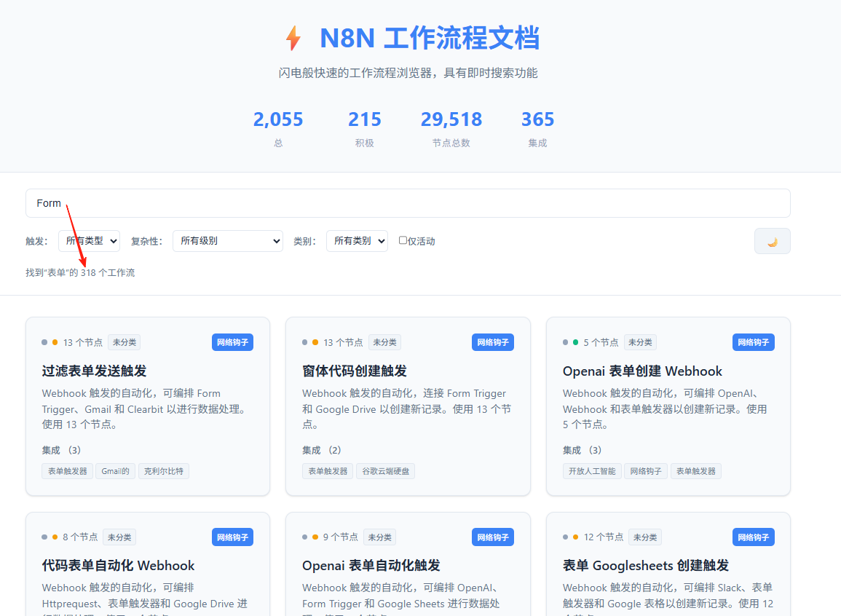The height and width of the screenshot is (616, 841).
Task: Click 网络钩子 badge on 表单 Googlesheets 创建触发 card
Action: tap(753, 537)
